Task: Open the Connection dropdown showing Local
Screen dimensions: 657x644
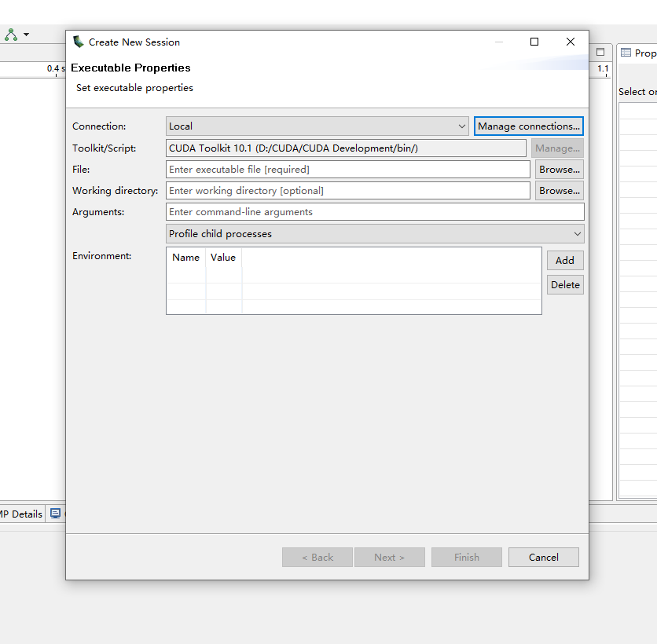Action: [462, 126]
